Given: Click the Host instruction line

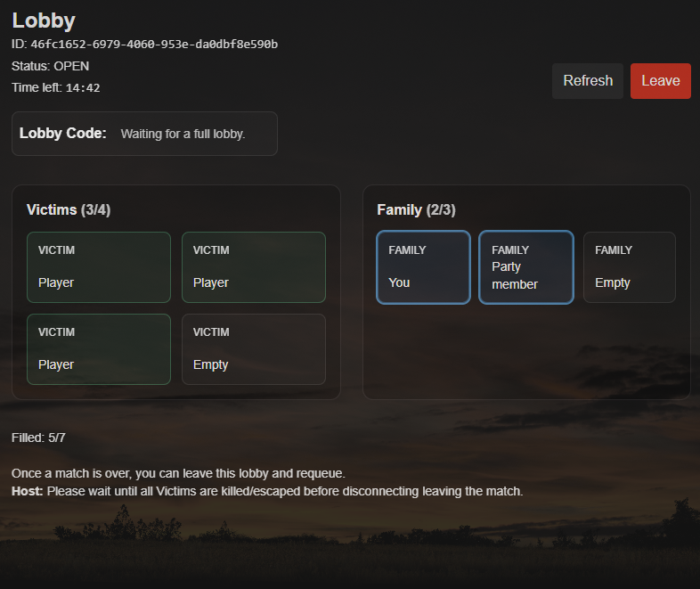Looking at the screenshot, I should coord(267,491).
